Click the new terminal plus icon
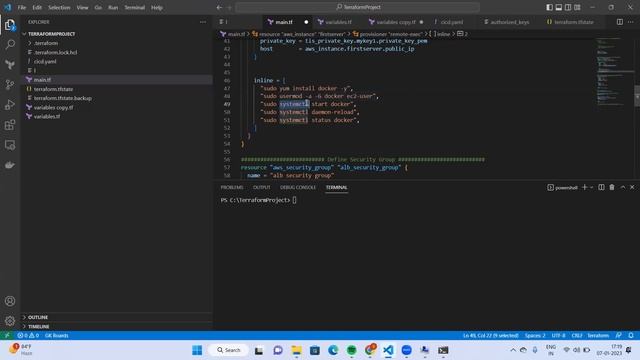Image resolution: width=640 pixels, height=360 pixels. pyautogui.click(x=584, y=187)
